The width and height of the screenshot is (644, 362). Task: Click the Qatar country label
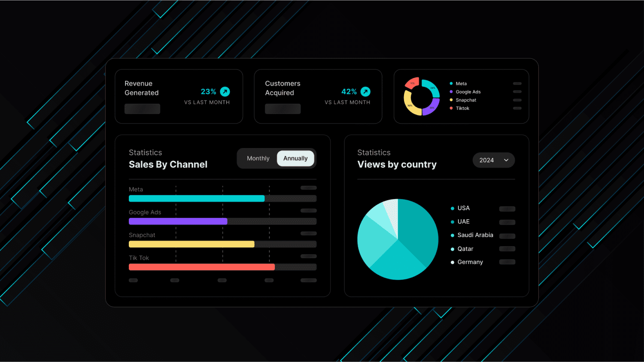pyautogui.click(x=465, y=249)
